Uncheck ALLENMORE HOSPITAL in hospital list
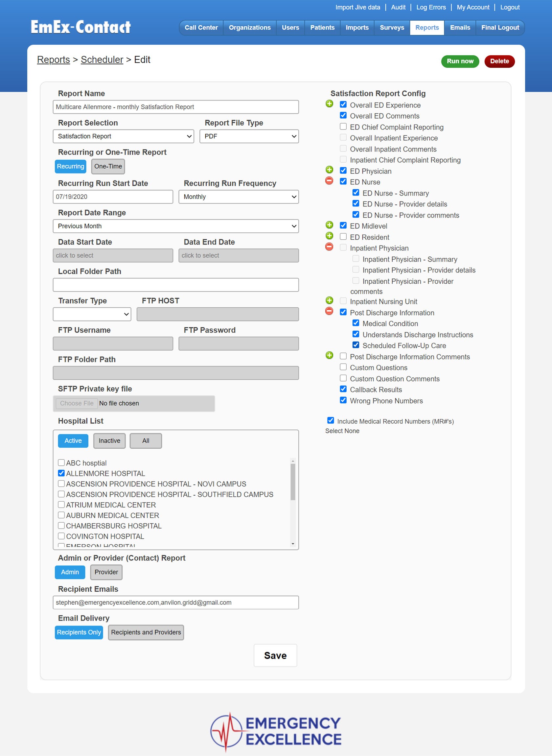 [61, 473]
